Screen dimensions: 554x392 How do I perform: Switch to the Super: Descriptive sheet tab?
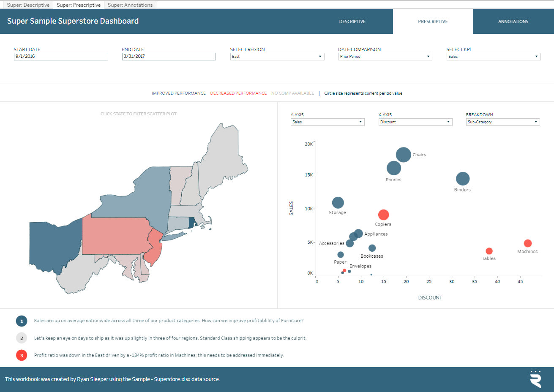[28, 5]
